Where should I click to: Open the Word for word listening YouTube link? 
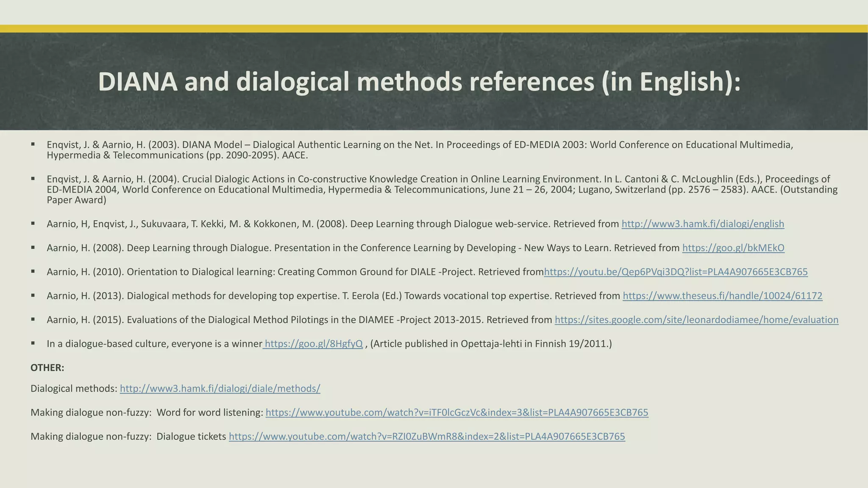coord(456,413)
